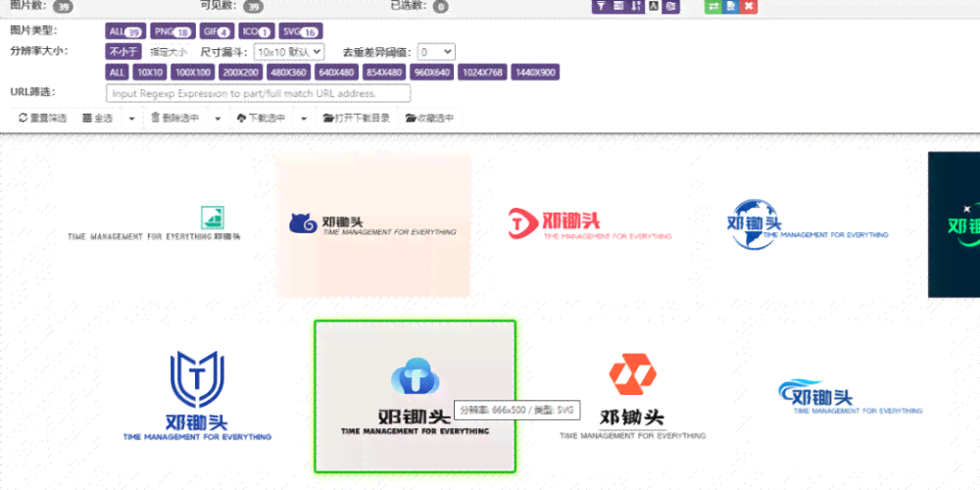Click the sort order icon in top toolbar
Screen dimensions: 980x490
tap(636, 6)
